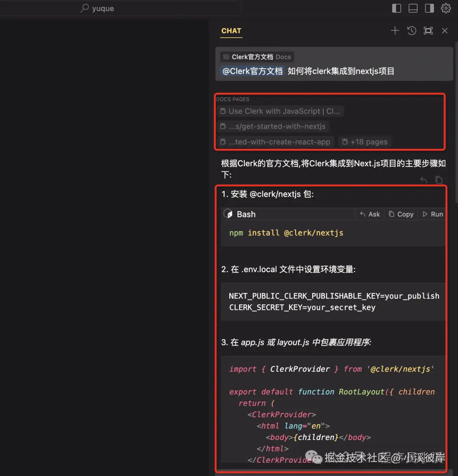Click the import ClerkProvider code line
The width and height of the screenshot is (458, 476).
tap(331, 369)
